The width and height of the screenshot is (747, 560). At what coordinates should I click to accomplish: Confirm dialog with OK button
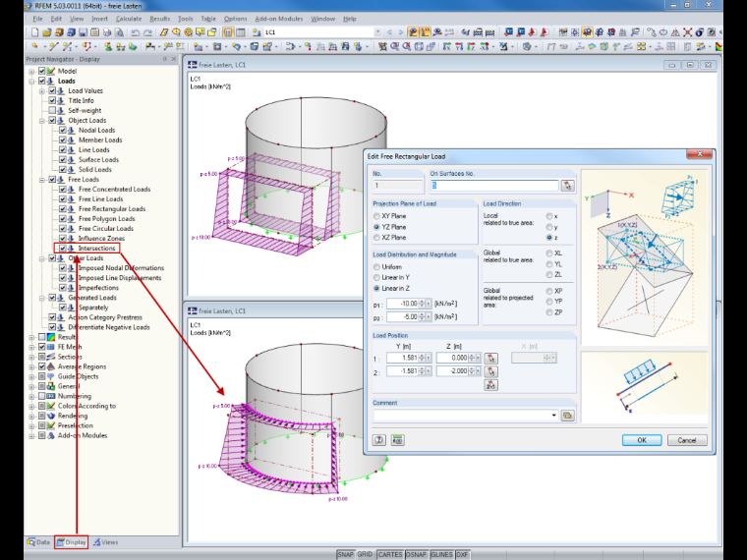coord(641,440)
